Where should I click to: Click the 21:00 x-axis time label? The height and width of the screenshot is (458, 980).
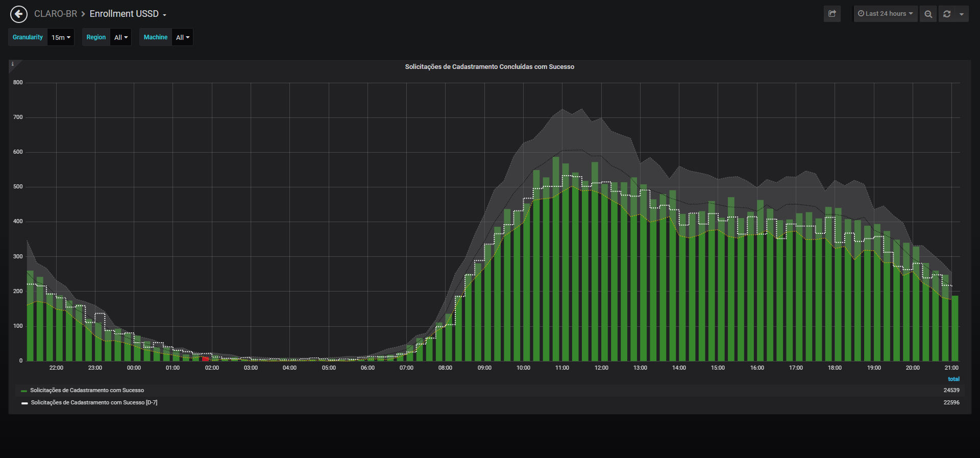(x=951, y=368)
